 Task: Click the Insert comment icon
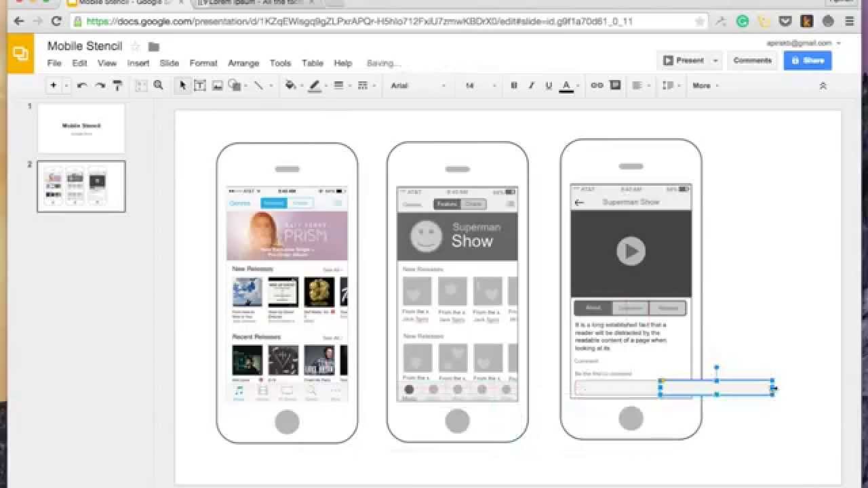coord(614,85)
